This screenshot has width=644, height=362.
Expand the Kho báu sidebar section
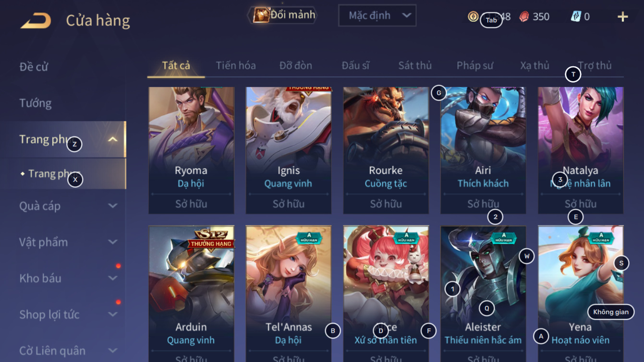[112, 278]
